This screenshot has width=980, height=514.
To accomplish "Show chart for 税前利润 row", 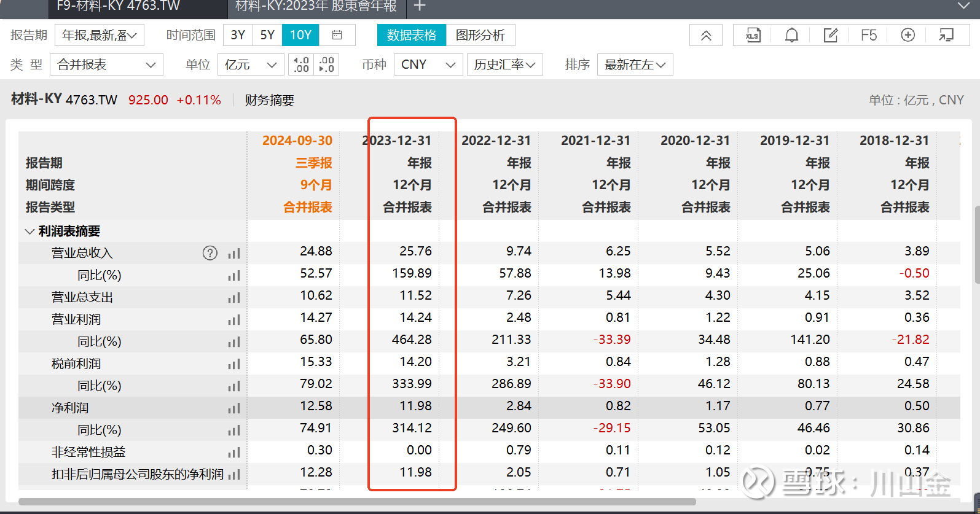I will pyautogui.click(x=234, y=364).
